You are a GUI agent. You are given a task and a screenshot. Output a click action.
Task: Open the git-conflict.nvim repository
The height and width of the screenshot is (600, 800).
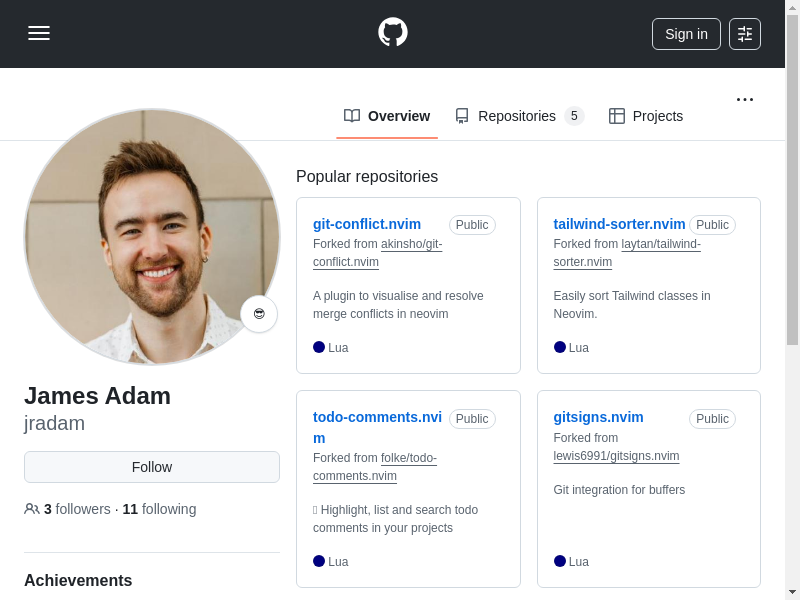pyautogui.click(x=367, y=224)
